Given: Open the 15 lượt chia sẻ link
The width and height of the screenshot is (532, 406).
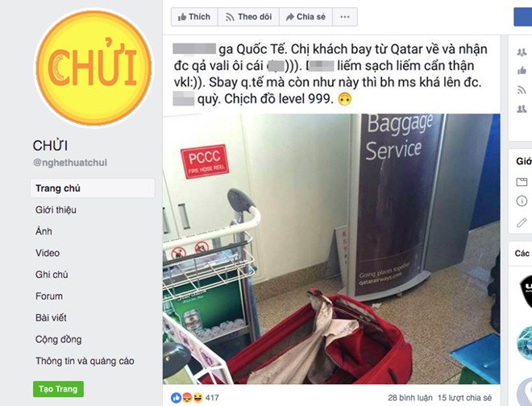Looking at the screenshot, I should [464, 397].
